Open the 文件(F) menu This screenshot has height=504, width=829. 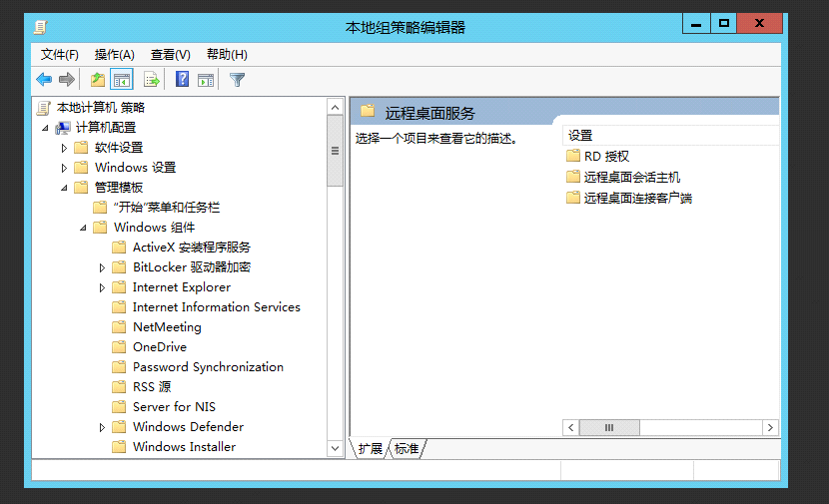(x=60, y=54)
